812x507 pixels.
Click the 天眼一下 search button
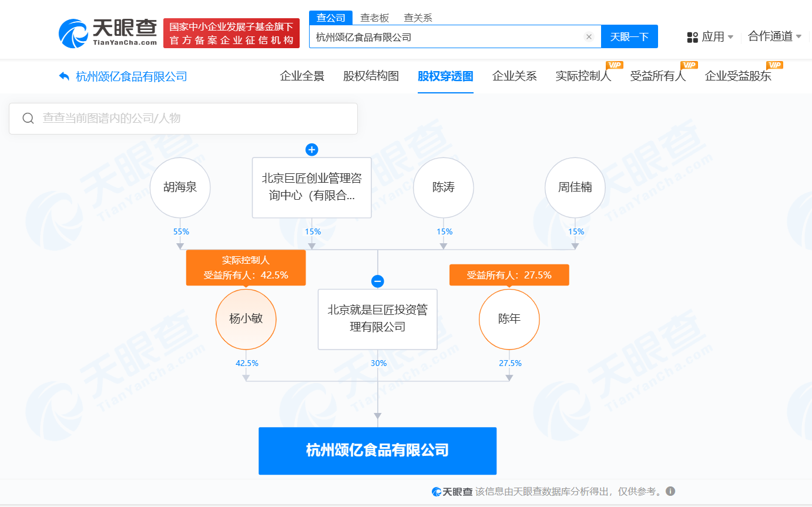[x=629, y=36]
